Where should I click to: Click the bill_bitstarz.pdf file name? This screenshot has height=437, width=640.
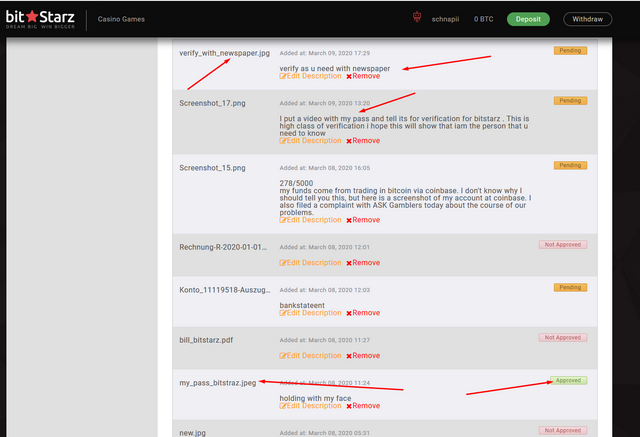pyautogui.click(x=206, y=340)
